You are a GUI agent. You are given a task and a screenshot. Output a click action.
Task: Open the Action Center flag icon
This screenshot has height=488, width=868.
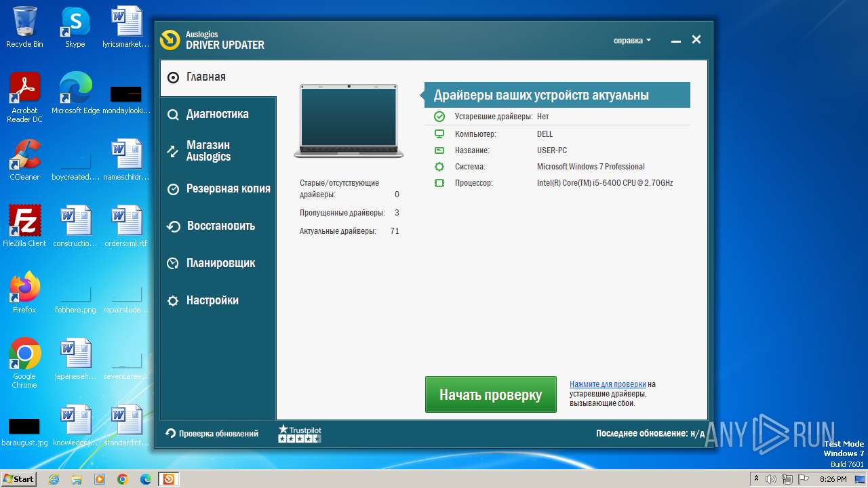(804, 479)
